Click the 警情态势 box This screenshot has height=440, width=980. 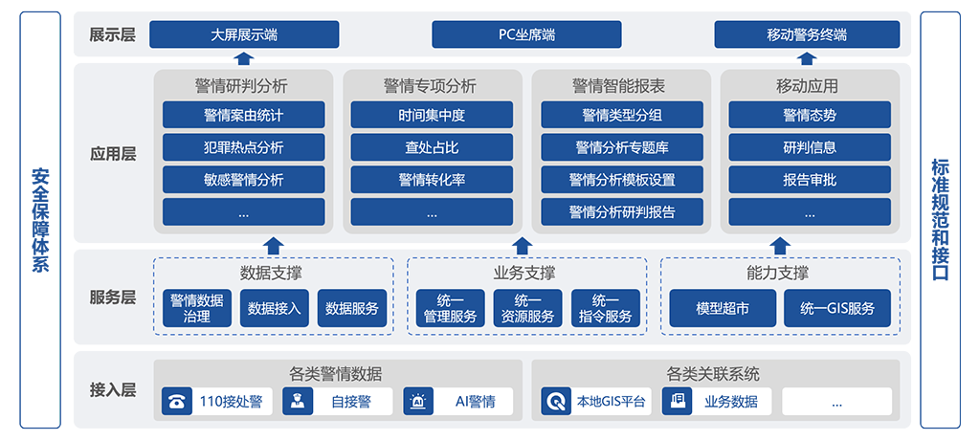(810, 115)
